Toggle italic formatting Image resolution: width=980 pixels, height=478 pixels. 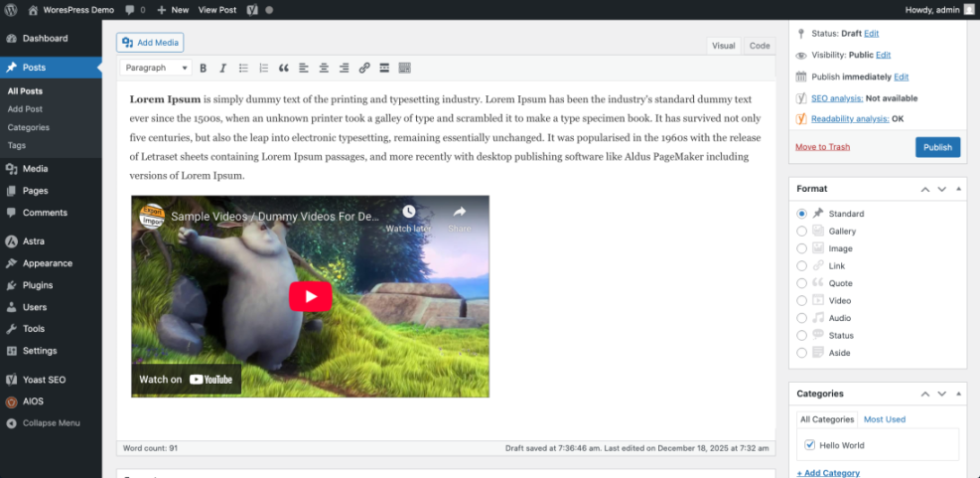coord(222,69)
